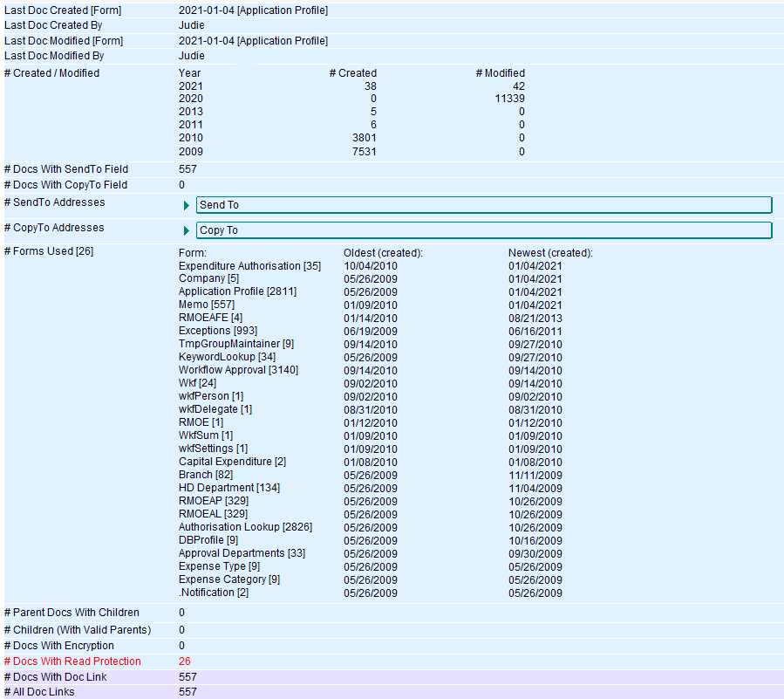Select the Authorisation Lookup [2826] form

click(x=245, y=527)
